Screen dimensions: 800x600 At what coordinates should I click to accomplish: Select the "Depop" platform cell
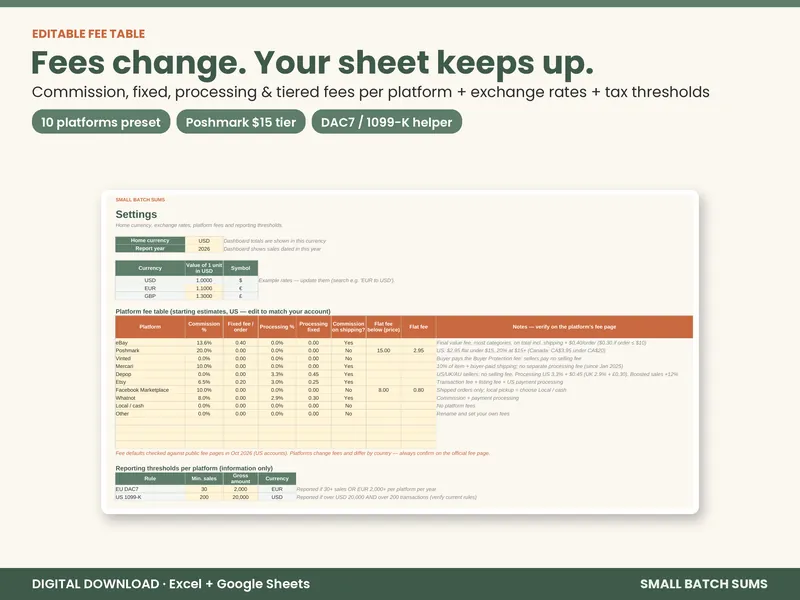point(150,374)
